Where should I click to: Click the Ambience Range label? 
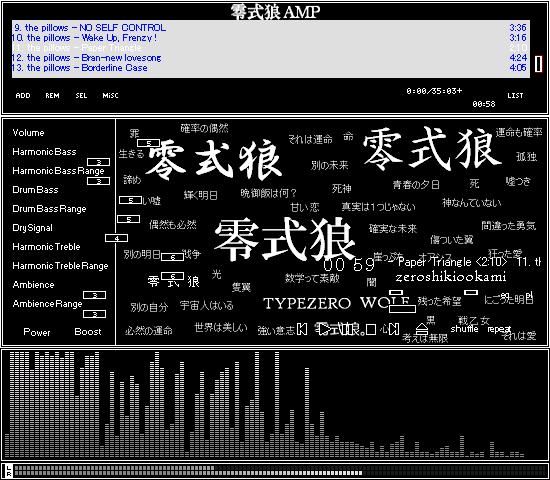[x=47, y=304]
